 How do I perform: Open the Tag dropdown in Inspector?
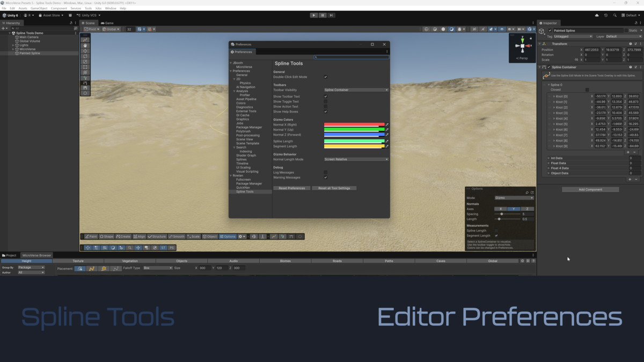click(573, 36)
